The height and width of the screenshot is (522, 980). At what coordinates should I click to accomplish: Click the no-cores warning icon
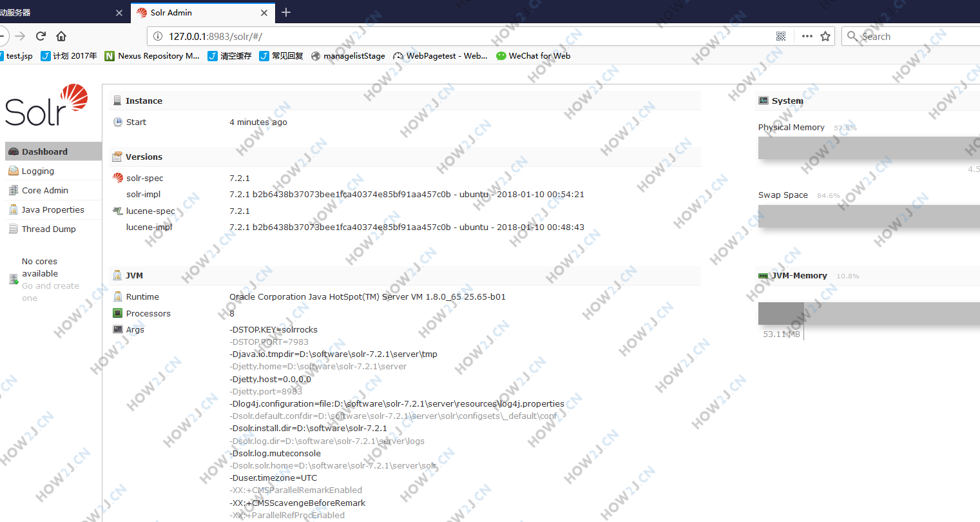point(14,279)
